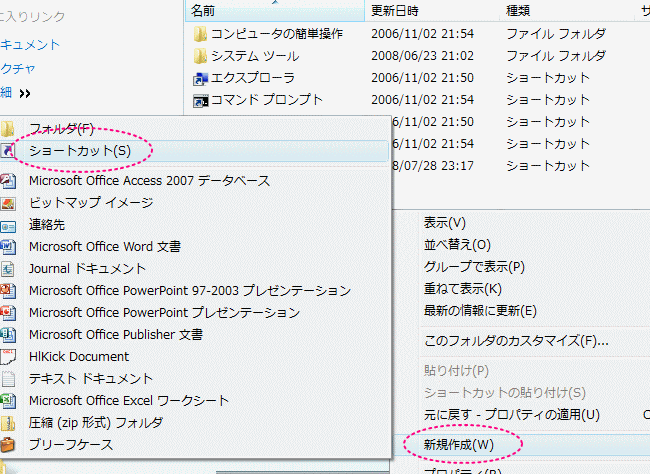Click the 種類 column header

point(518,10)
